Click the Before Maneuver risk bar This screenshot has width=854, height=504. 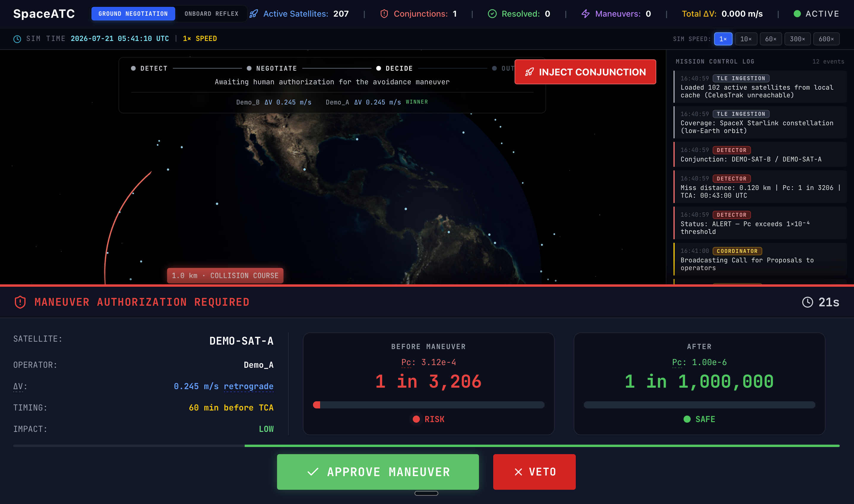click(x=429, y=405)
